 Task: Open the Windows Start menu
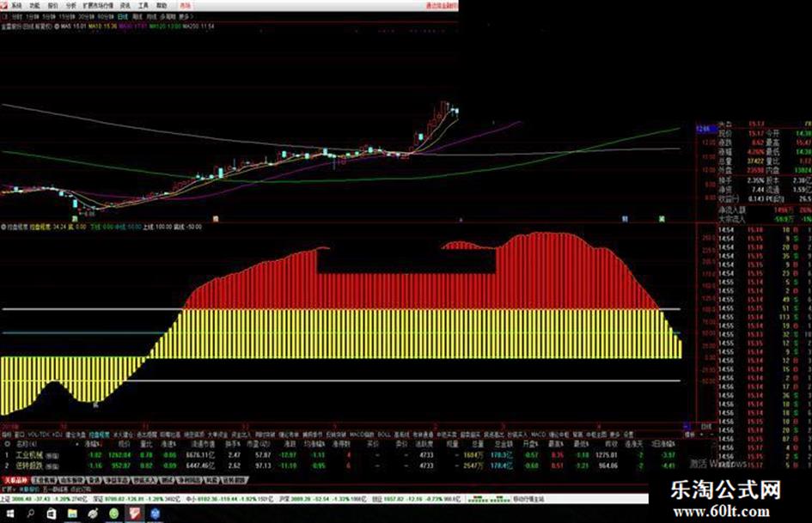pyautogui.click(x=9, y=514)
